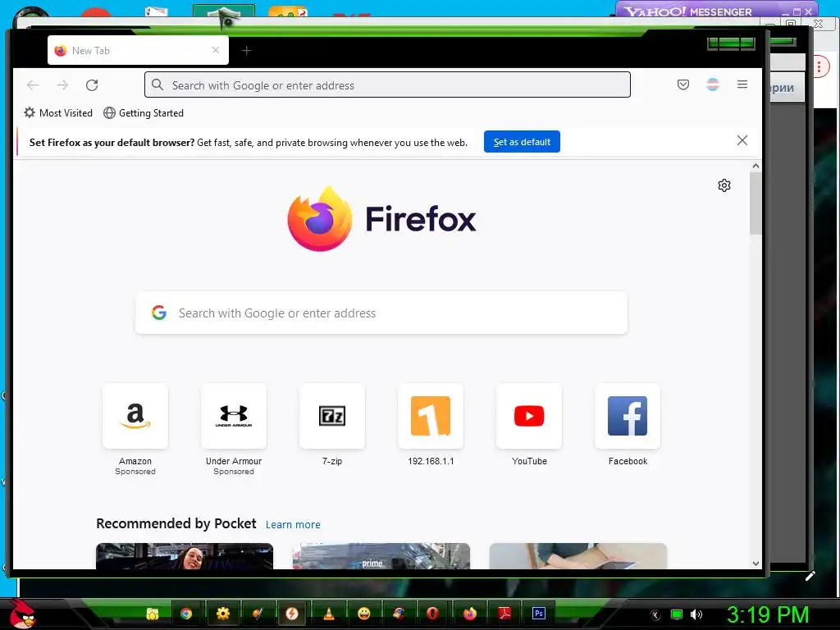The height and width of the screenshot is (630, 840).
Task: Open Adobe Reader from the taskbar
Action: tap(504, 614)
